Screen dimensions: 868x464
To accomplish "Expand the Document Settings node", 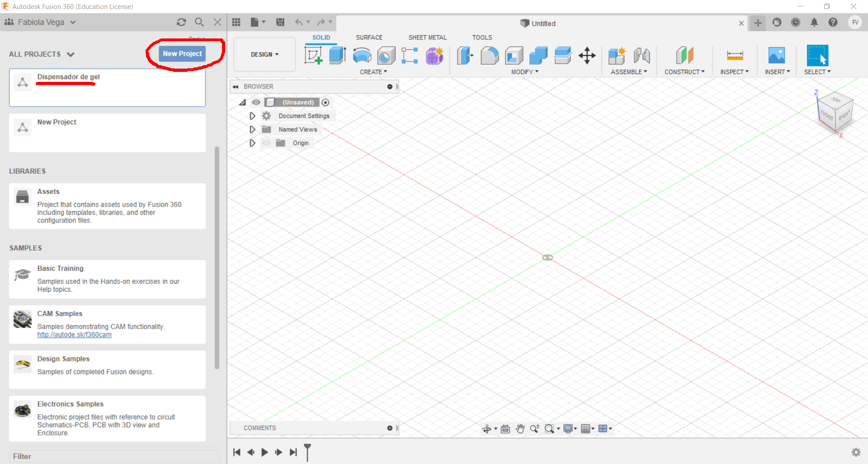I will (252, 116).
